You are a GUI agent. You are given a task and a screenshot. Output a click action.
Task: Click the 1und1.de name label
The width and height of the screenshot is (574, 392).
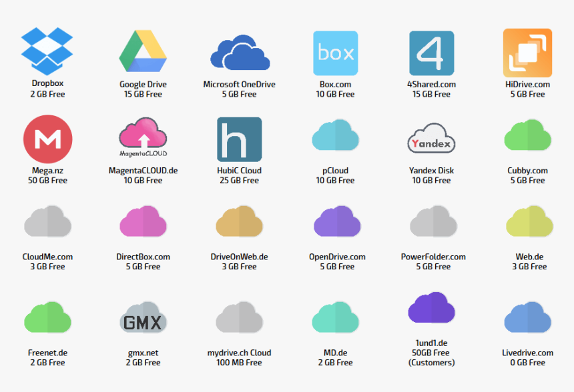pos(432,343)
